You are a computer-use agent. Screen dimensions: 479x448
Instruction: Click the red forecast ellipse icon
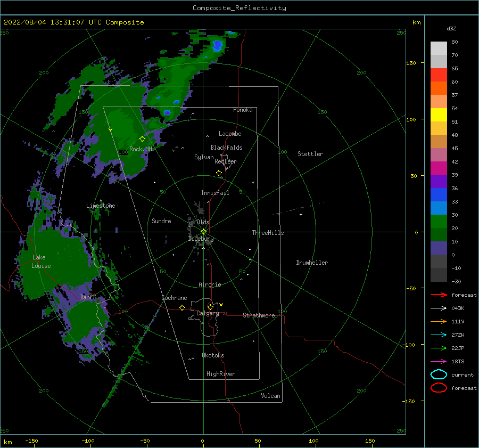pos(439,388)
